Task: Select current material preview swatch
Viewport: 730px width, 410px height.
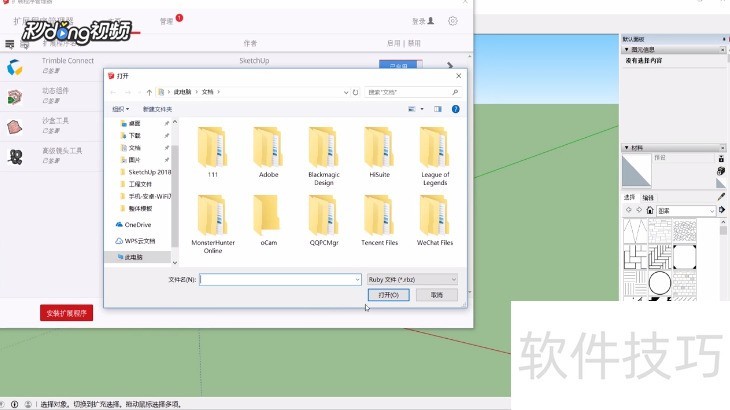Action: 636,171
